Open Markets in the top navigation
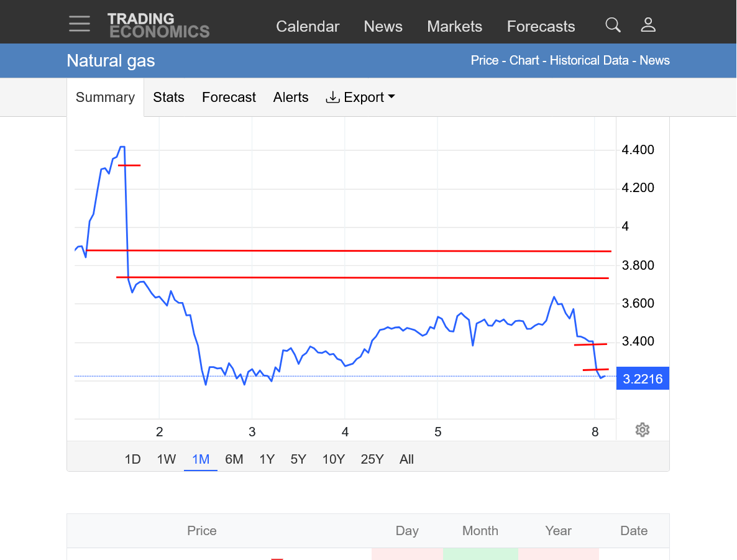737x560 pixels. click(454, 27)
